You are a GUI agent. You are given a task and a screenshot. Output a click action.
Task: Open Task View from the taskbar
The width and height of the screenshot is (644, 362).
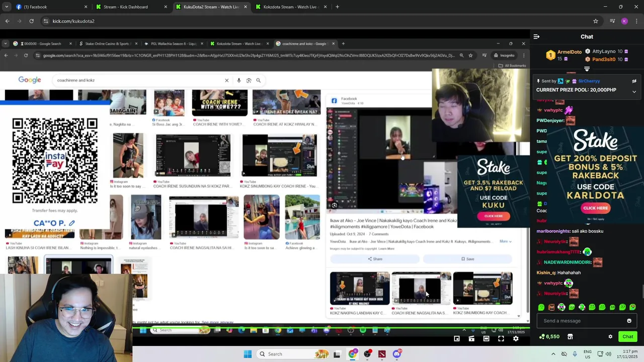point(337,354)
